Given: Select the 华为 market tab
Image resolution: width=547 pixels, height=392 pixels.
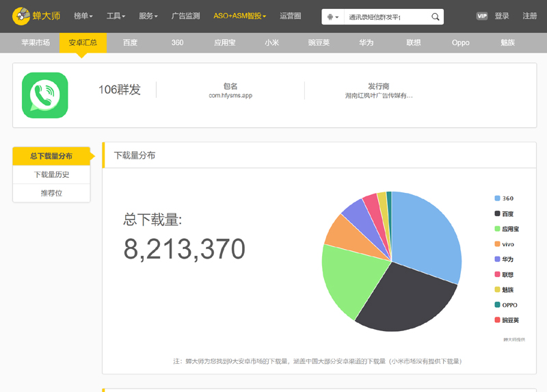Looking at the screenshot, I should pyautogui.click(x=366, y=42).
